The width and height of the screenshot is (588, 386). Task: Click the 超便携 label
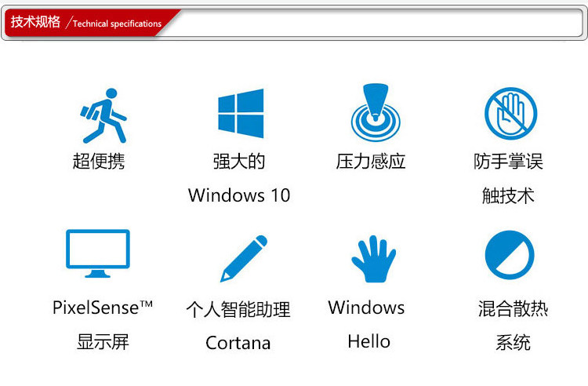coord(99,162)
